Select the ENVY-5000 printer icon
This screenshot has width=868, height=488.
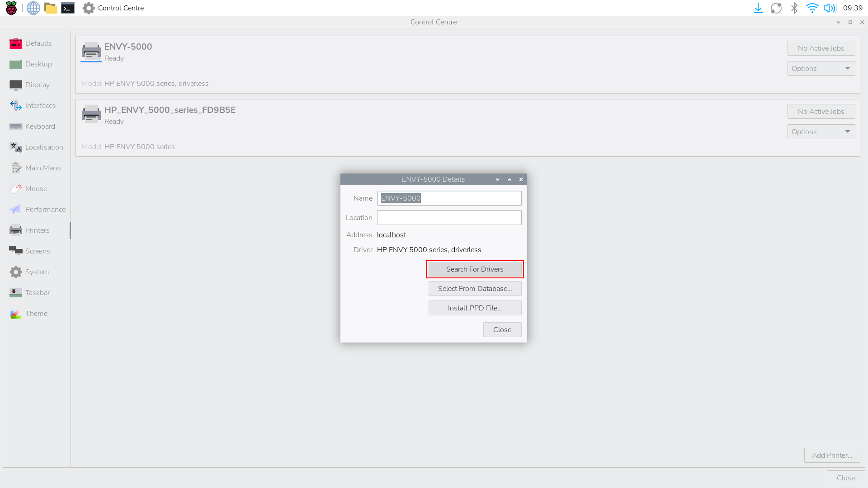point(91,52)
